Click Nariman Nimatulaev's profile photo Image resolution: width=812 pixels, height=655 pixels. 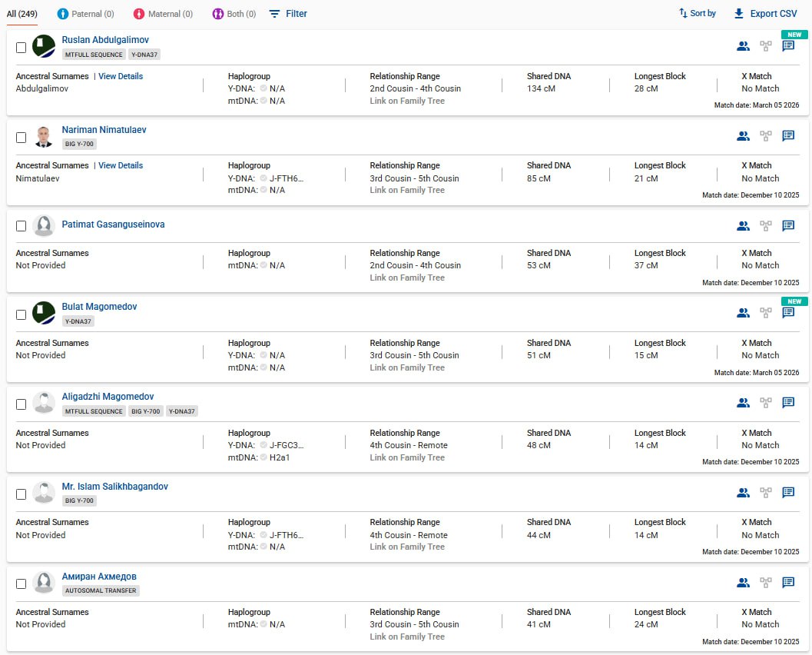point(44,137)
